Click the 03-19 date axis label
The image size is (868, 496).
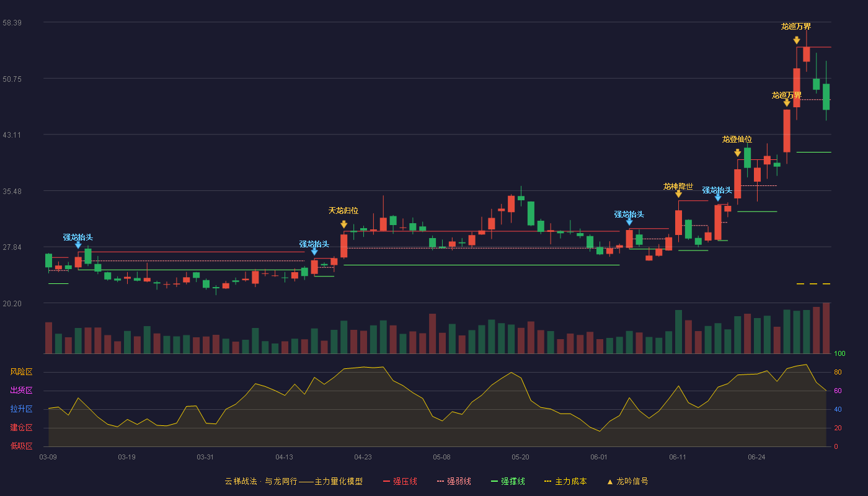click(126, 457)
